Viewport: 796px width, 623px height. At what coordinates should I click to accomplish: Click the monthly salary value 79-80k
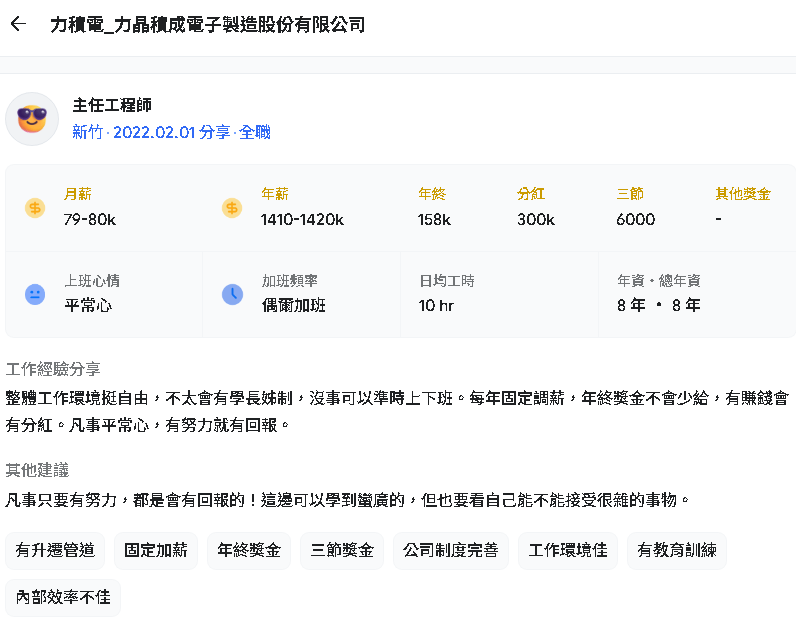pyautogui.click(x=90, y=219)
